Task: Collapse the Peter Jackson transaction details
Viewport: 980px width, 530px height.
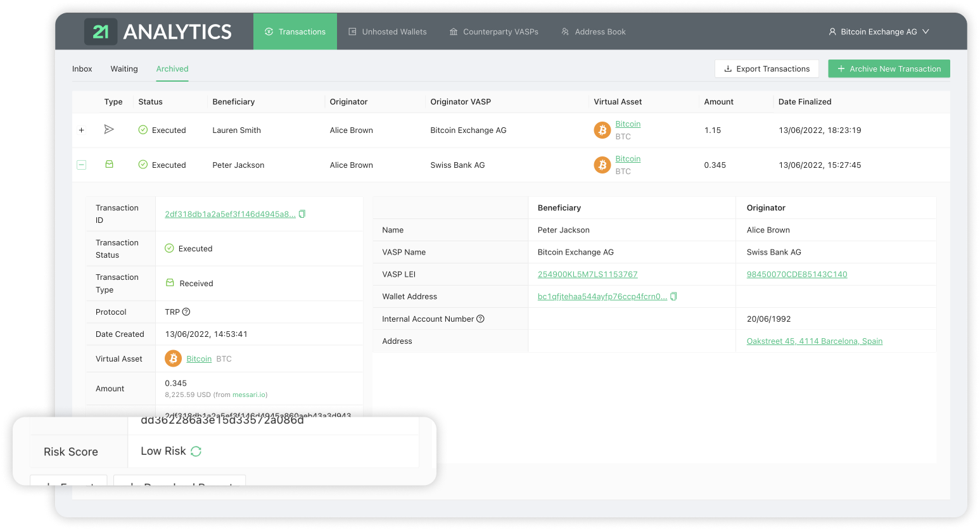Action: pyautogui.click(x=81, y=165)
